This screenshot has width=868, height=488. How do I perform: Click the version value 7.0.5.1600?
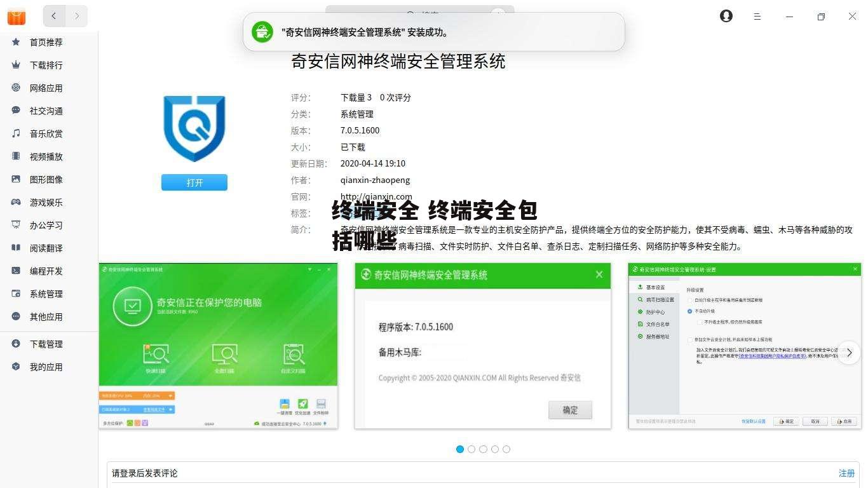click(x=360, y=130)
